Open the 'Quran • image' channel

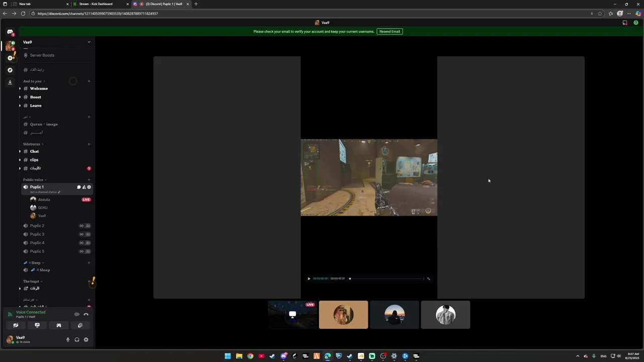pyautogui.click(x=57, y=124)
